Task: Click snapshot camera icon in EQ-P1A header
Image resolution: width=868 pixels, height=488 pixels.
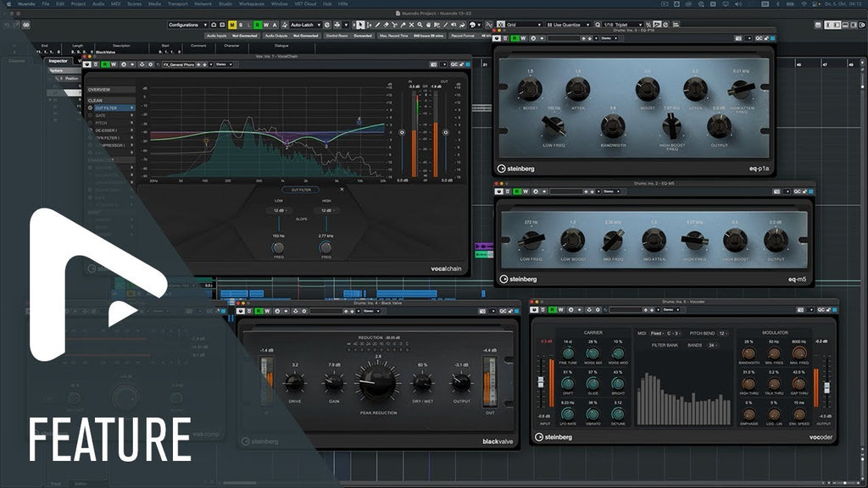Action: (x=738, y=38)
